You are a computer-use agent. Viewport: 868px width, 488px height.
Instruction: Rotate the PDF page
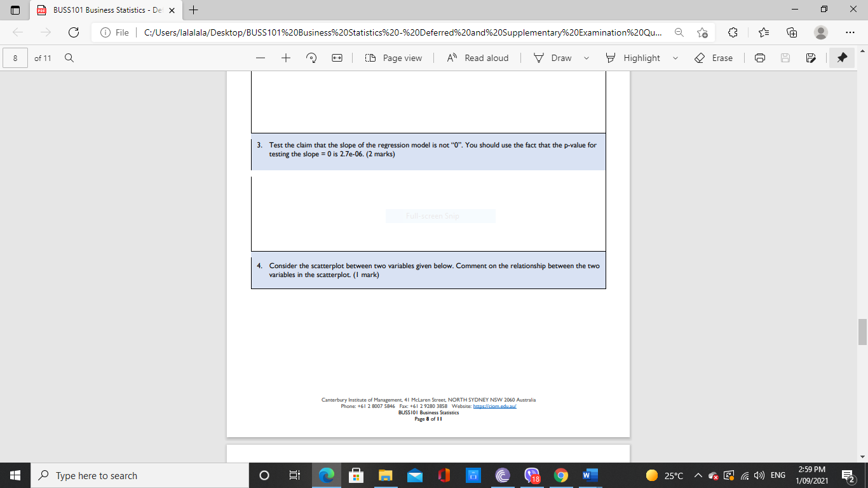[311, 57]
